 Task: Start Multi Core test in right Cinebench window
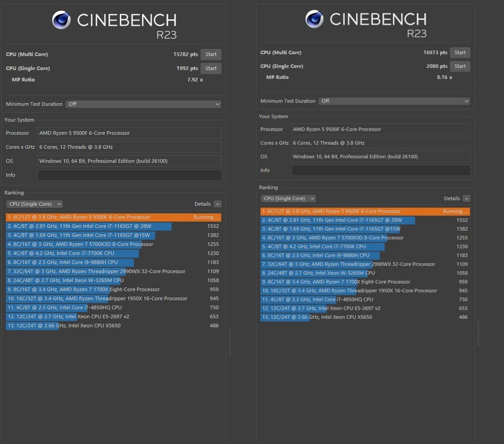pyautogui.click(x=460, y=52)
